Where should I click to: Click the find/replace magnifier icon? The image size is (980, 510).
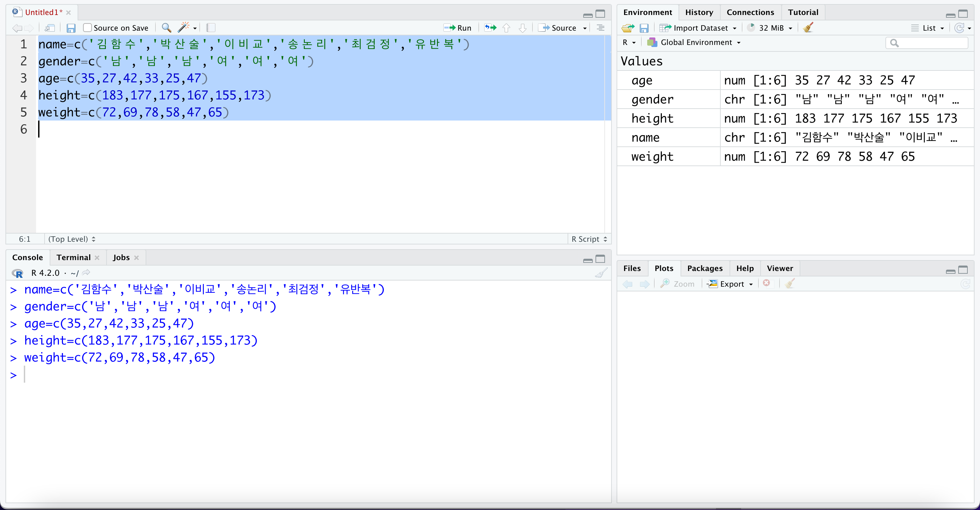click(x=166, y=28)
